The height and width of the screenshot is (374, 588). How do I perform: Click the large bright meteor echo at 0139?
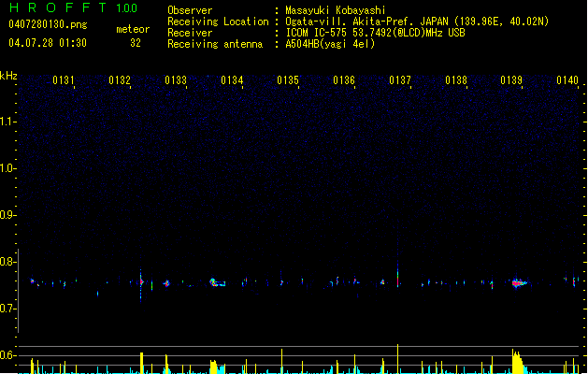[519, 283]
